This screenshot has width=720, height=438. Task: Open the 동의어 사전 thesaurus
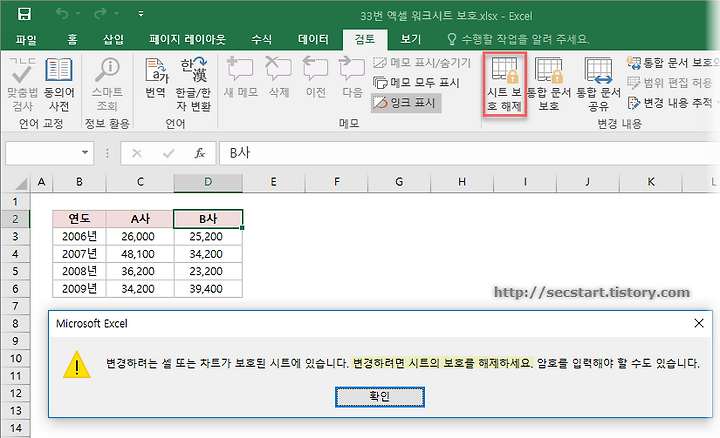59,84
